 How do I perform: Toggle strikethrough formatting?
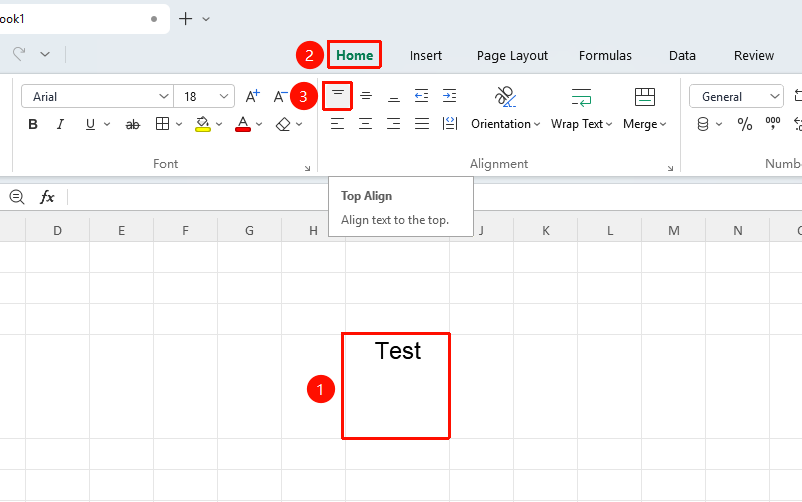[x=132, y=124]
